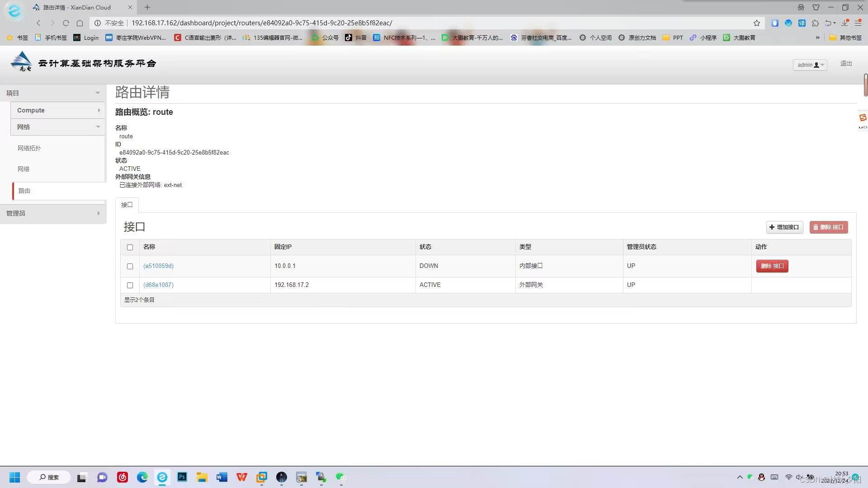This screenshot has height=488, width=868.
Task: Open Microsoft Edge from the taskbar
Action: click(142, 477)
